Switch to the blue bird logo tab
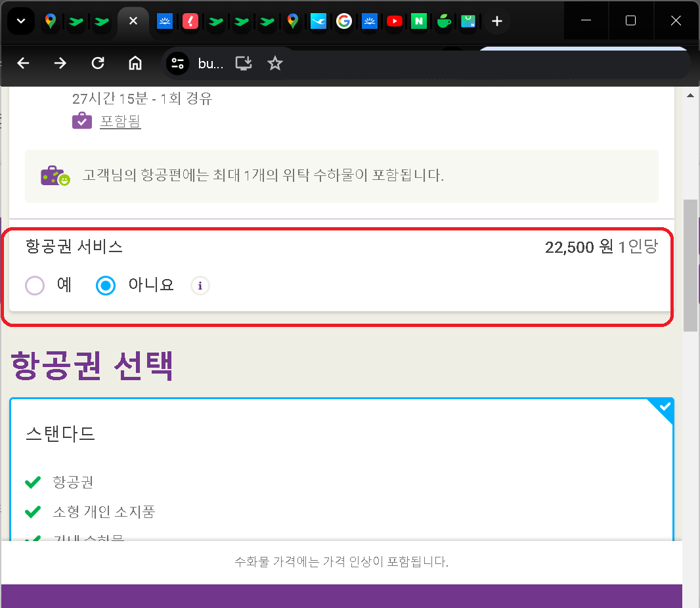The width and height of the screenshot is (700, 608). 318,21
